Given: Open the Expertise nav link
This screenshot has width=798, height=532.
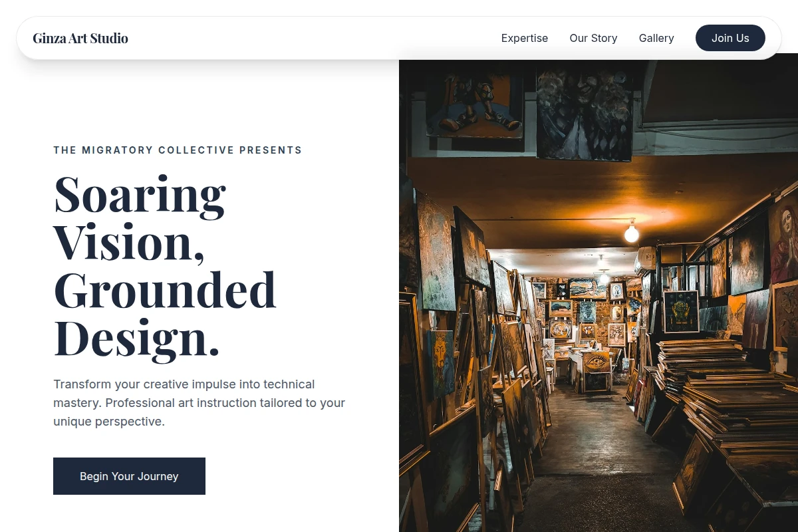Looking at the screenshot, I should (525, 38).
